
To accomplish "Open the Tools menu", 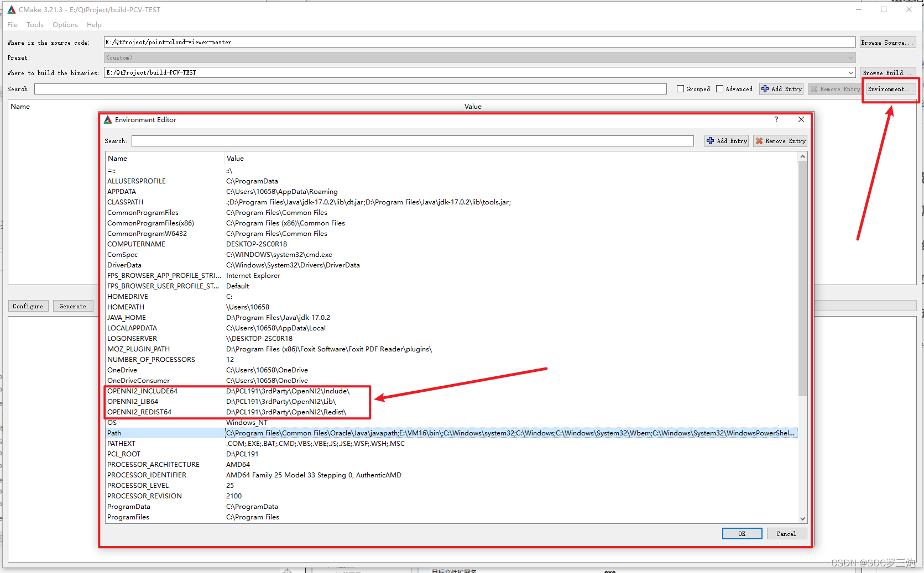I will click(x=35, y=25).
